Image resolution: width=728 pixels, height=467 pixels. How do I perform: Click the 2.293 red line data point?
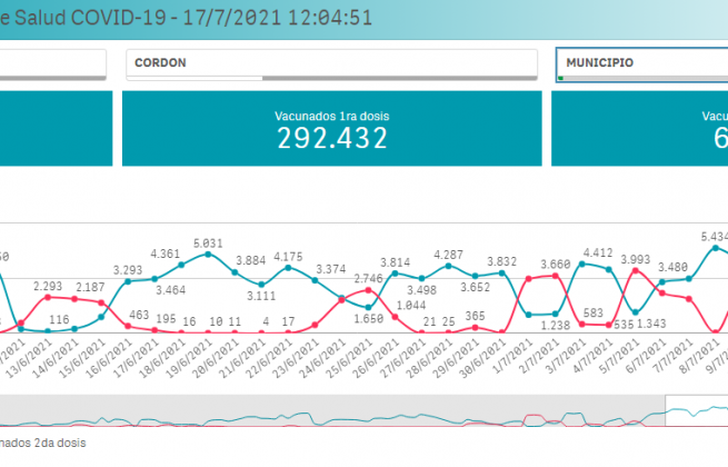(x=48, y=296)
